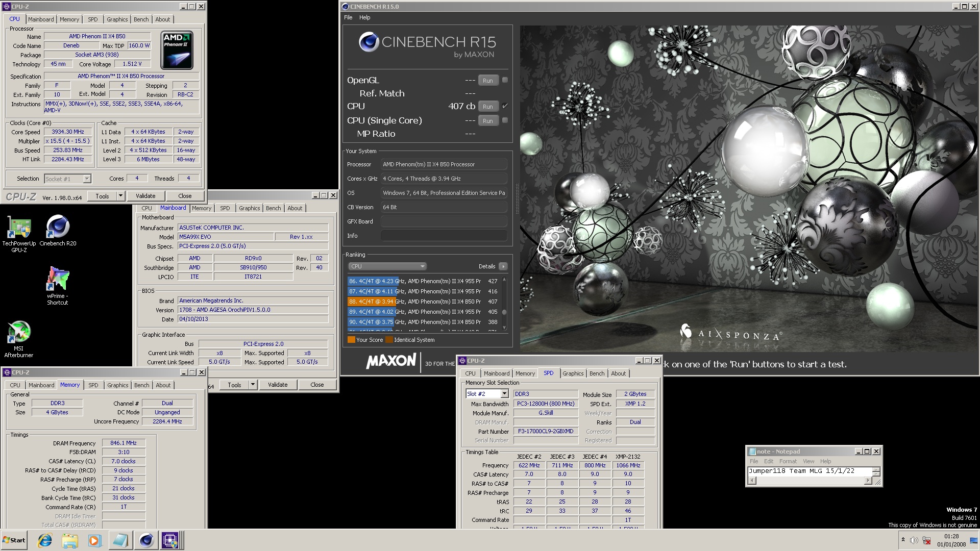Viewport: 980px width, 551px height.
Task: Open the Slot #2 memory slot dropdown
Action: click(x=487, y=394)
